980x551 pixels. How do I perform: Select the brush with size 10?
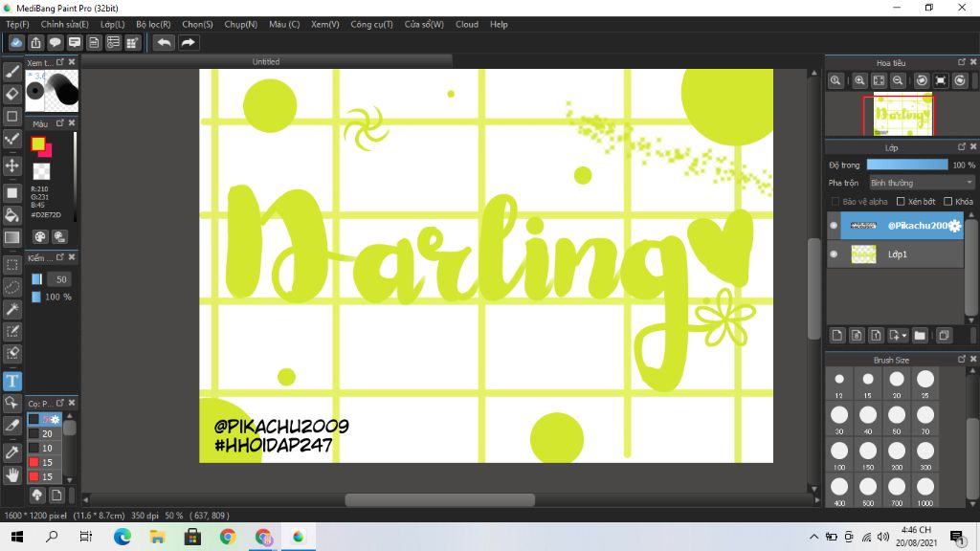tap(44, 448)
